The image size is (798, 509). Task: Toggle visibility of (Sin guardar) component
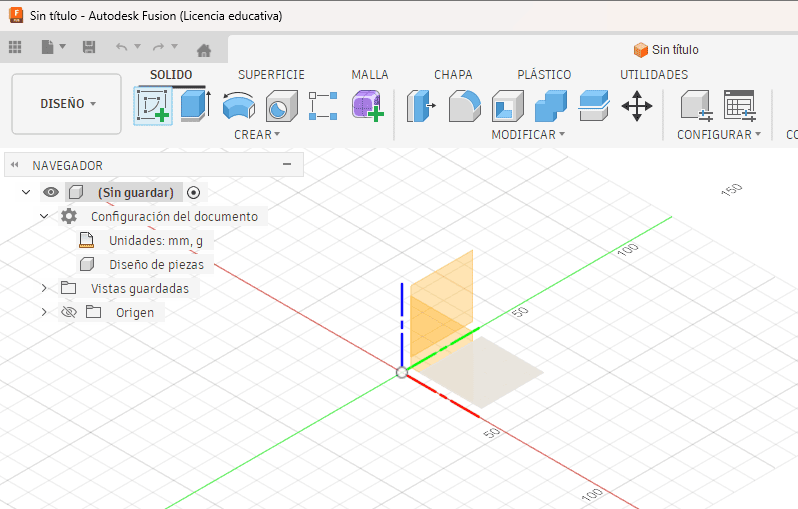point(51,192)
